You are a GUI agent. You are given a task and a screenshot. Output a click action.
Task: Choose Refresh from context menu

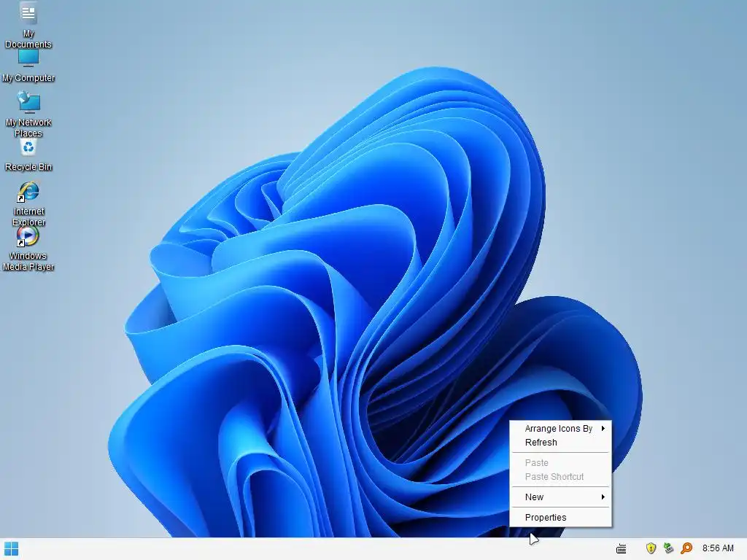tap(561, 443)
